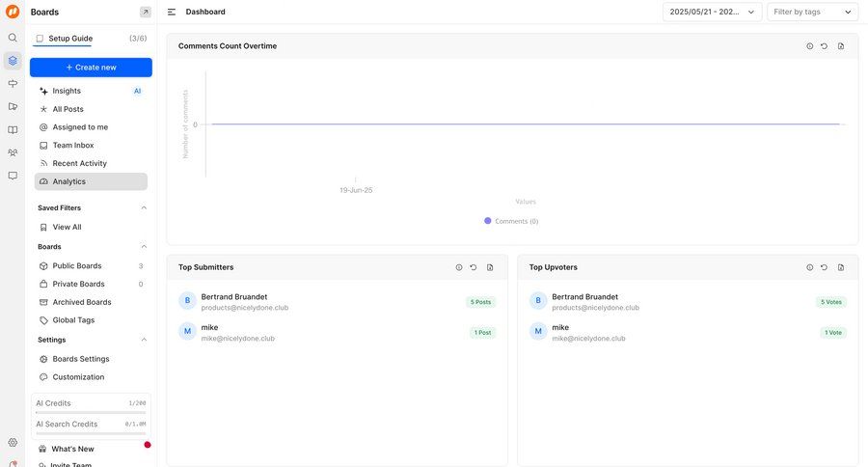Show info for Top Submitters
Viewport: 868px width, 467px height.
pyautogui.click(x=459, y=267)
